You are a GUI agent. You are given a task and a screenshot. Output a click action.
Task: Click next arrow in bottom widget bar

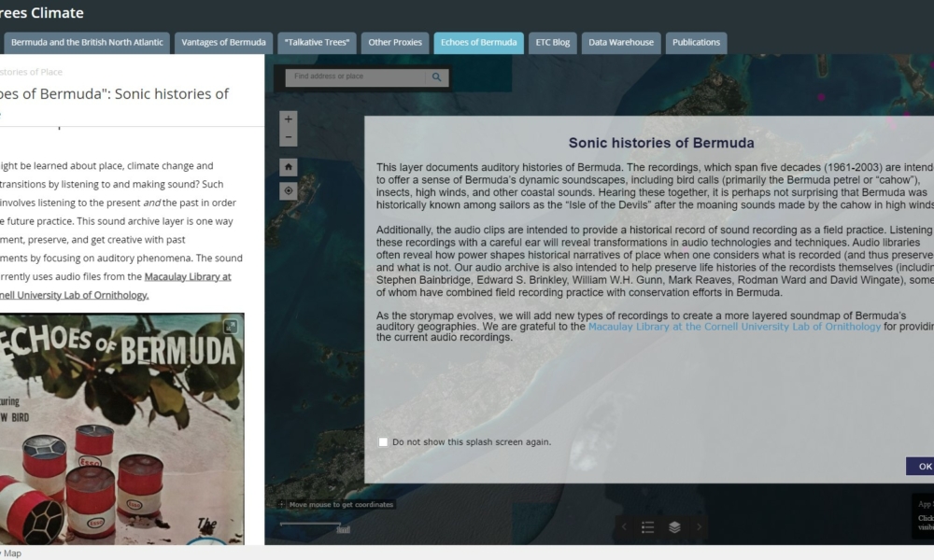tap(699, 527)
